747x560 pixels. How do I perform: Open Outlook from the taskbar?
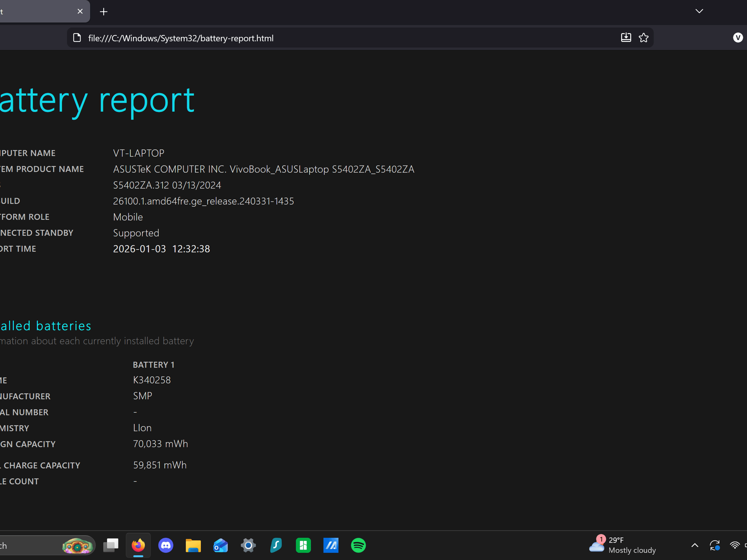(x=221, y=545)
